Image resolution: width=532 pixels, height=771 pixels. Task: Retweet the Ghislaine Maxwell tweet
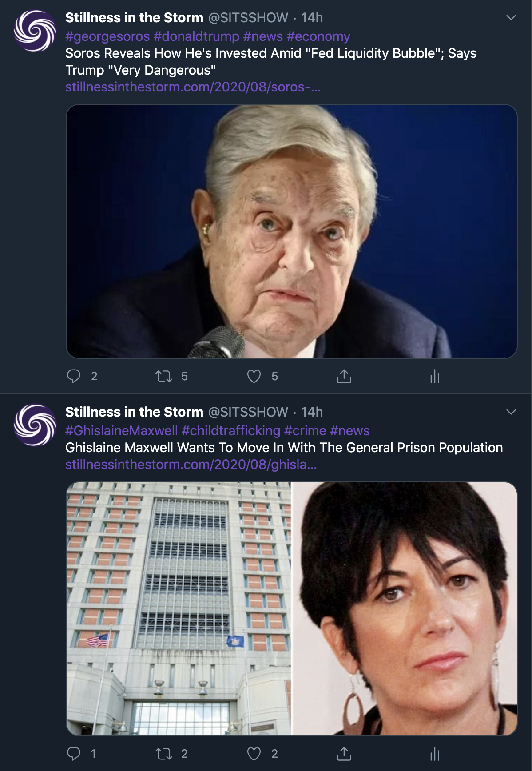(x=164, y=754)
